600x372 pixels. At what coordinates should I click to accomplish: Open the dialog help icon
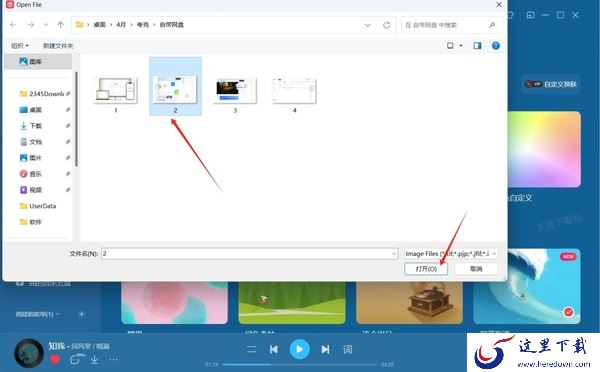[x=496, y=46]
